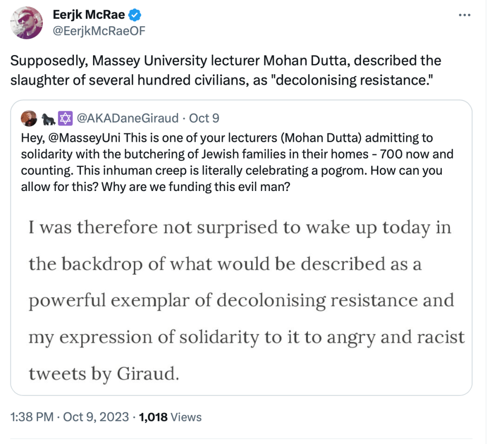Click the quoted tweet's small author avatar
The image size is (504, 444).
pos(27,118)
